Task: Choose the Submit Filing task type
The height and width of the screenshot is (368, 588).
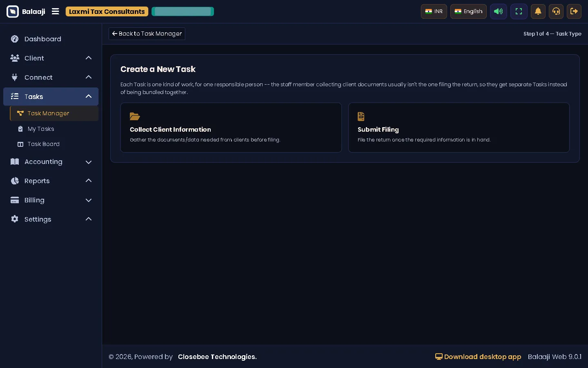Action: click(459, 128)
